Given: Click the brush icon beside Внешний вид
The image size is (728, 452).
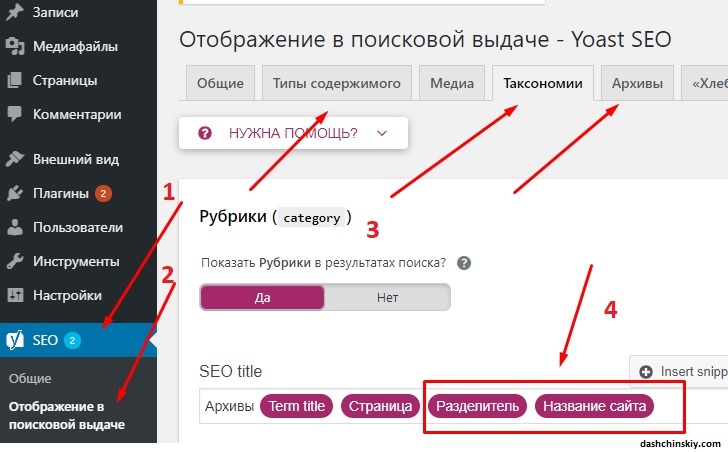Looking at the screenshot, I should [x=15, y=159].
